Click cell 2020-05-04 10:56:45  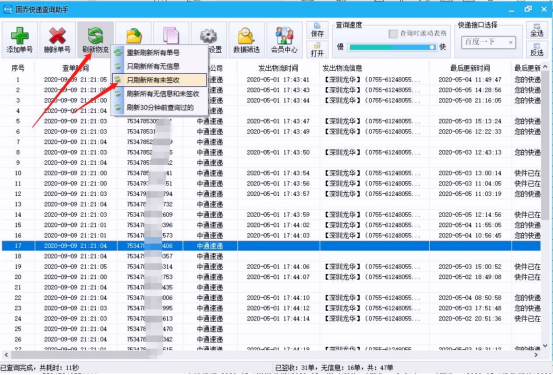click(x=470, y=235)
